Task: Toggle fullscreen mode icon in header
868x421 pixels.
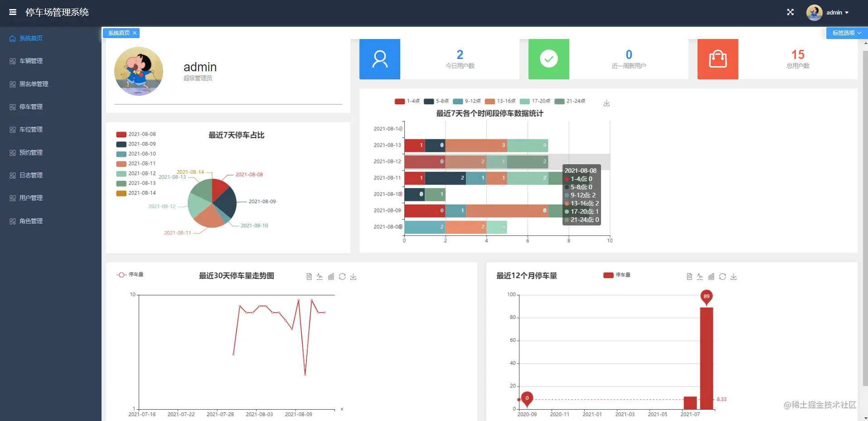Action: (x=790, y=12)
